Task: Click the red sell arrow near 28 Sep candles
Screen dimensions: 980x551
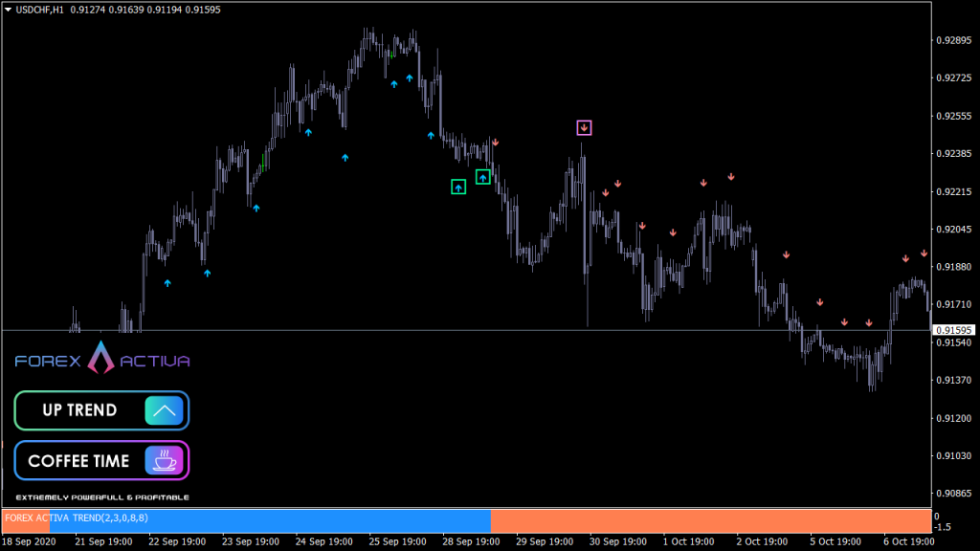Action: 496,143
